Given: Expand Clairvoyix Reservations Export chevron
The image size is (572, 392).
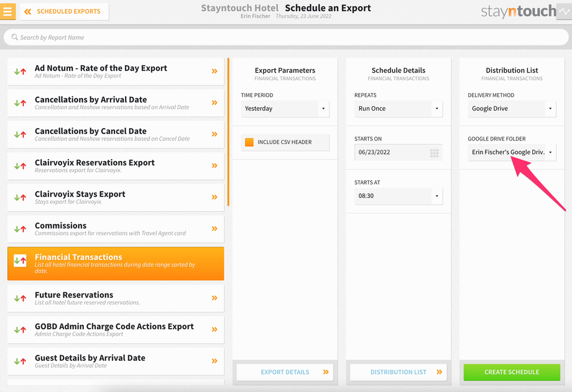Looking at the screenshot, I should (x=214, y=165).
